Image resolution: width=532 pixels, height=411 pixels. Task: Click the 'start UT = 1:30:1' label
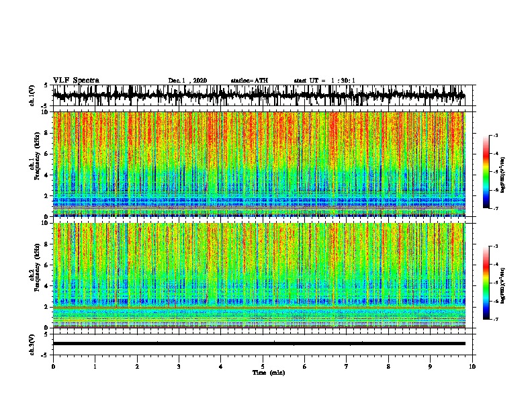click(324, 81)
